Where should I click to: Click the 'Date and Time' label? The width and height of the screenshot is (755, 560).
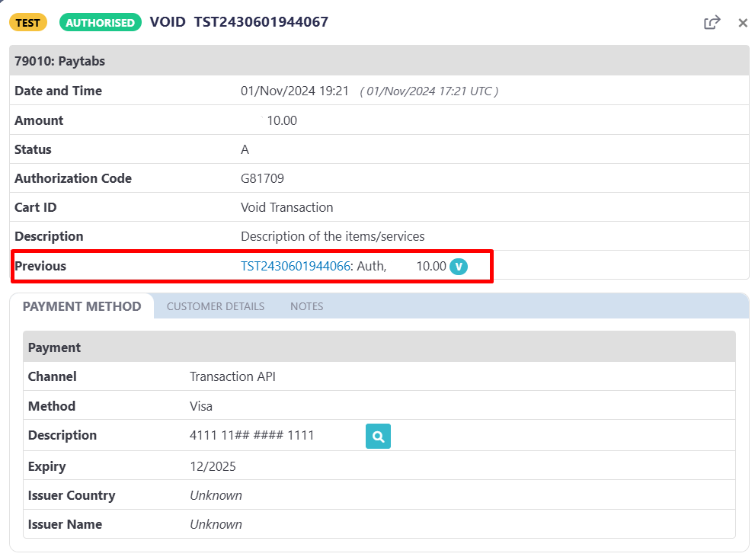point(58,91)
